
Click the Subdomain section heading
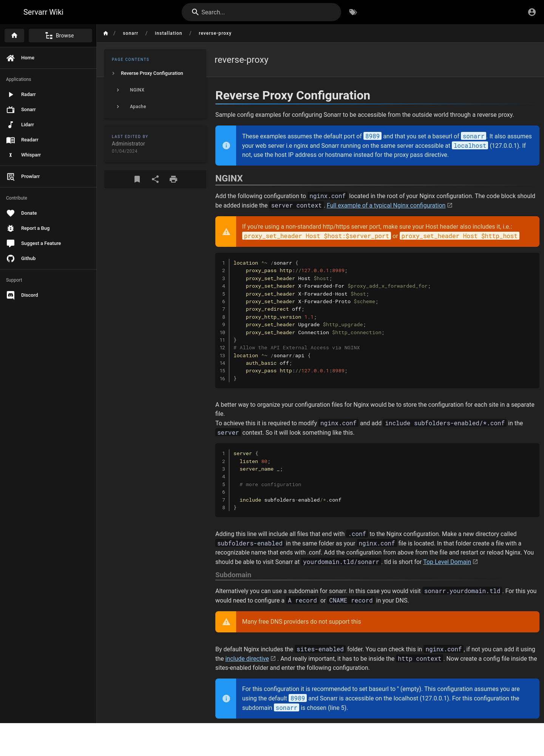233,575
